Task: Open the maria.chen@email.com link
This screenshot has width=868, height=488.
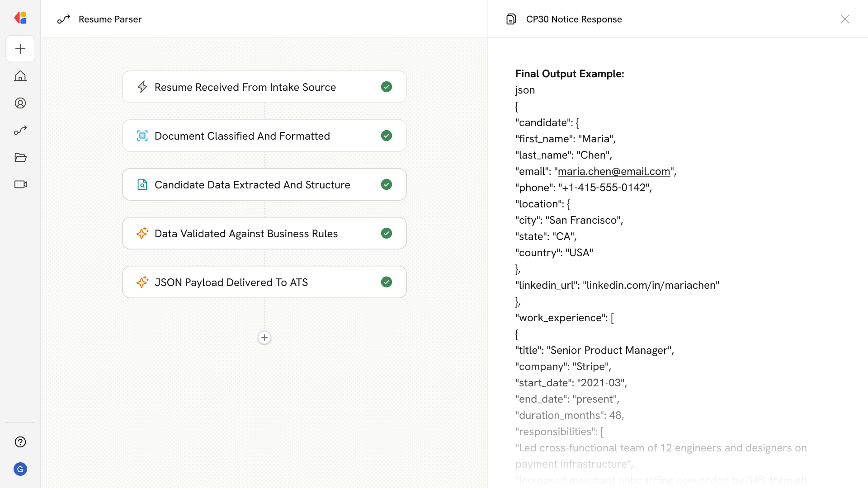Action: click(613, 171)
